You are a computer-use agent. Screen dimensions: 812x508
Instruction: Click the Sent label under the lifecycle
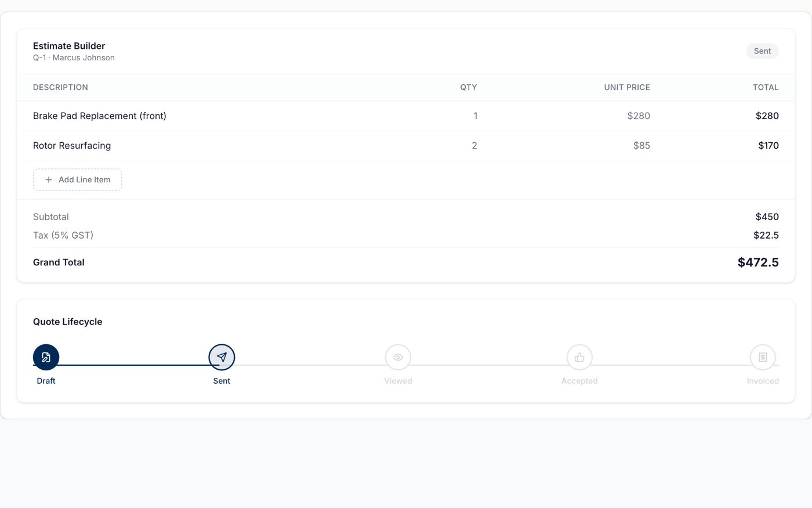pyautogui.click(x=222, y=381)
